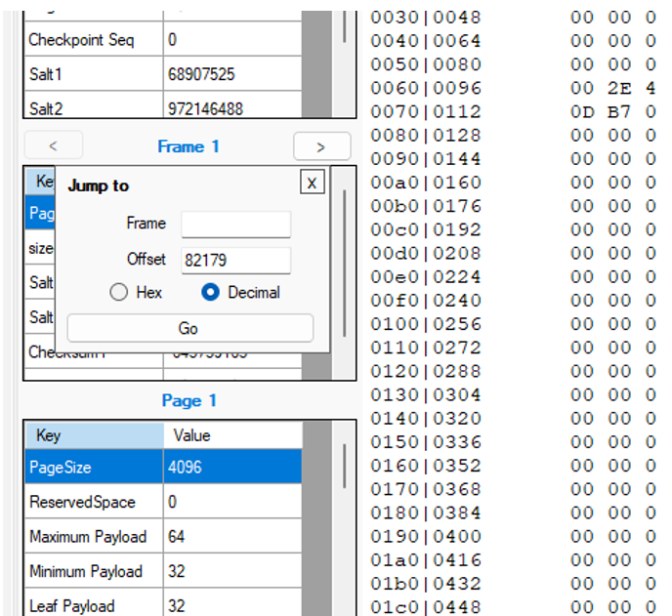Image resolution: width=672 pixels, height=616 pixels.
Task: Go to next frame with right arrow
Action: (320, 146)
